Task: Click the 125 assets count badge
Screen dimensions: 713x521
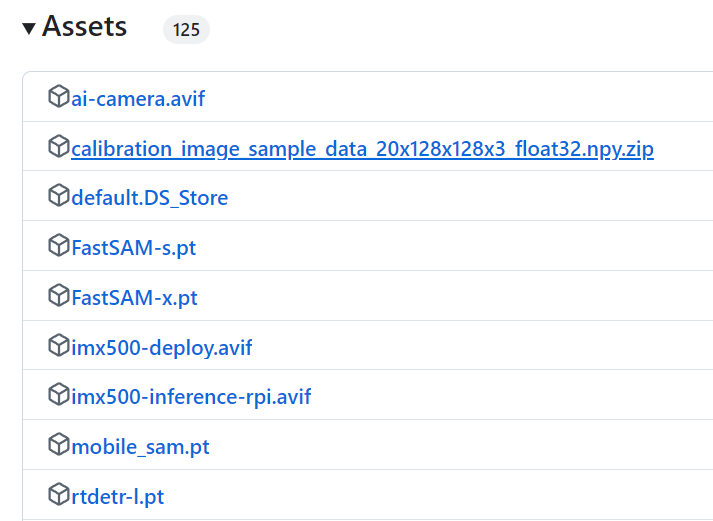Action: 186,30
